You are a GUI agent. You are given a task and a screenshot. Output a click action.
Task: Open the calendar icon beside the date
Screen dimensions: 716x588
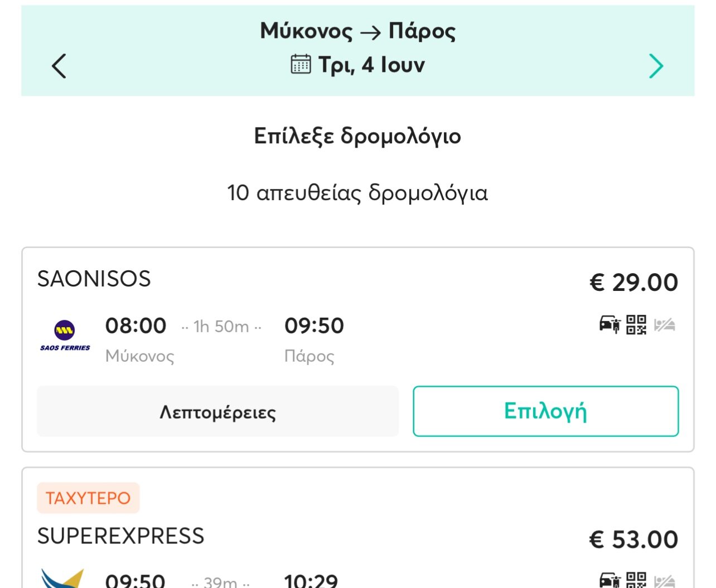301,65
